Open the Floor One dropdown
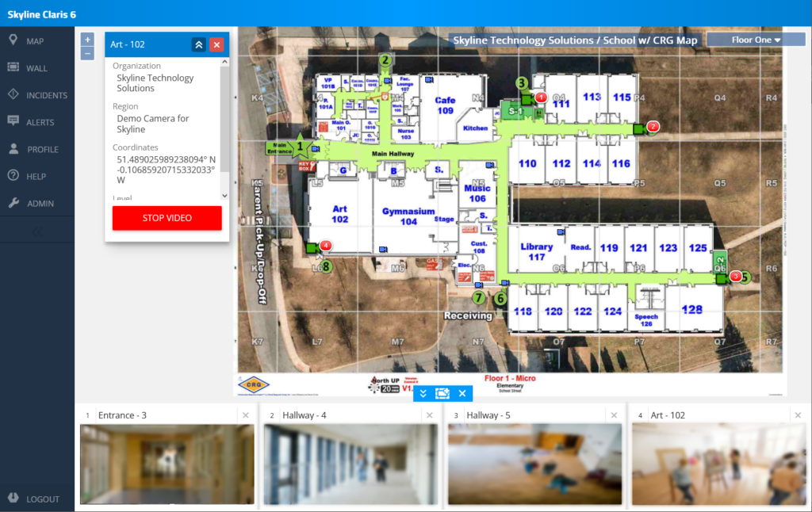This screenshot has width=812, height=512. pyautogui.click(x=754, y=38)
